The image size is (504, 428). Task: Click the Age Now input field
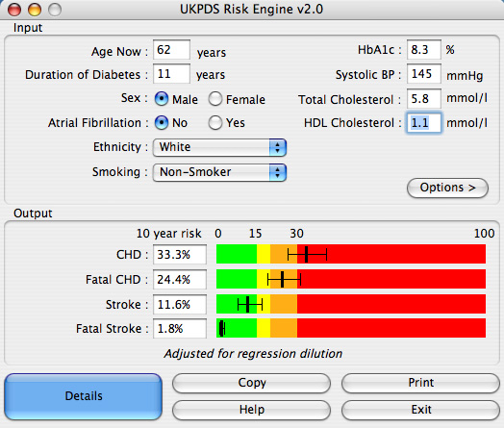pyautogui.click(x=171, y=50)
